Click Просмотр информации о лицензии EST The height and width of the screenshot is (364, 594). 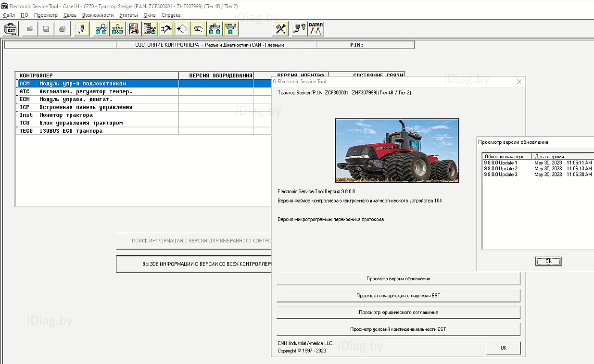398,296
